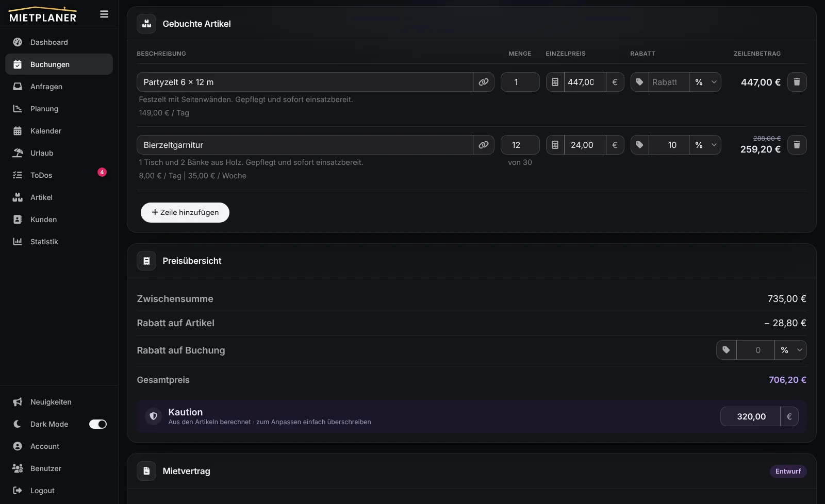Screen dimensions: 825x504
Task: Go to Buchungen in sidebar
Action: [x=59, y=64]
